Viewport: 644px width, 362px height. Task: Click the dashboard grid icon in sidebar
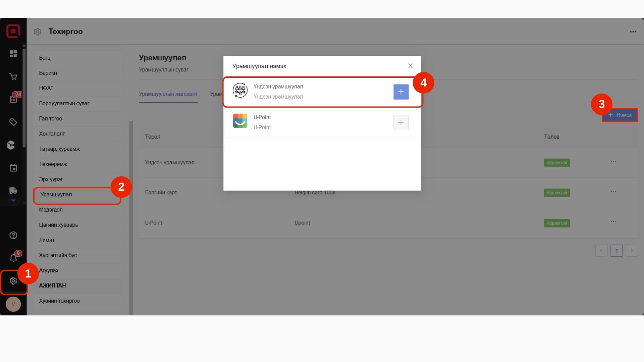point(13,54)
